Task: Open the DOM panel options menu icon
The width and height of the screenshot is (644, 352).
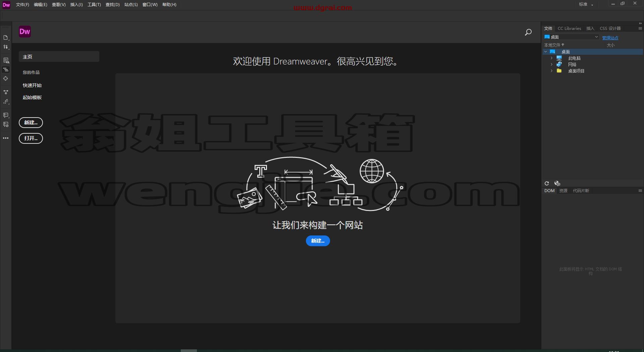Action: pos(640,191)
